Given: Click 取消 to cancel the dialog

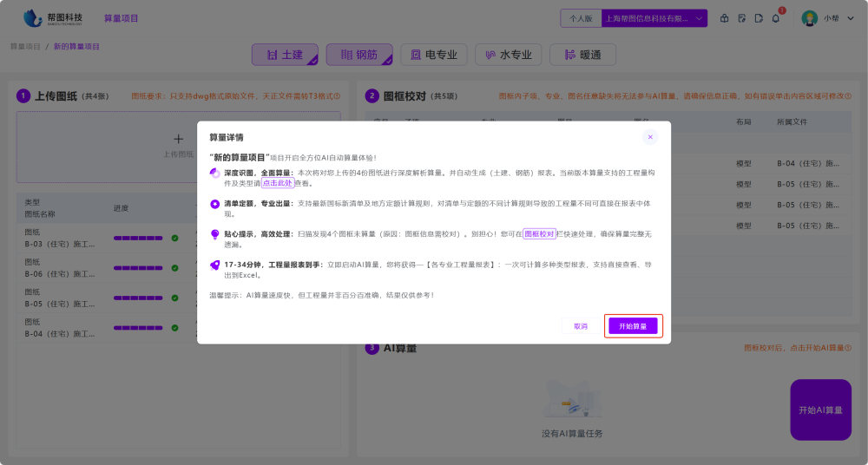Looking at the screenshot, I should (x=581, y=326).
